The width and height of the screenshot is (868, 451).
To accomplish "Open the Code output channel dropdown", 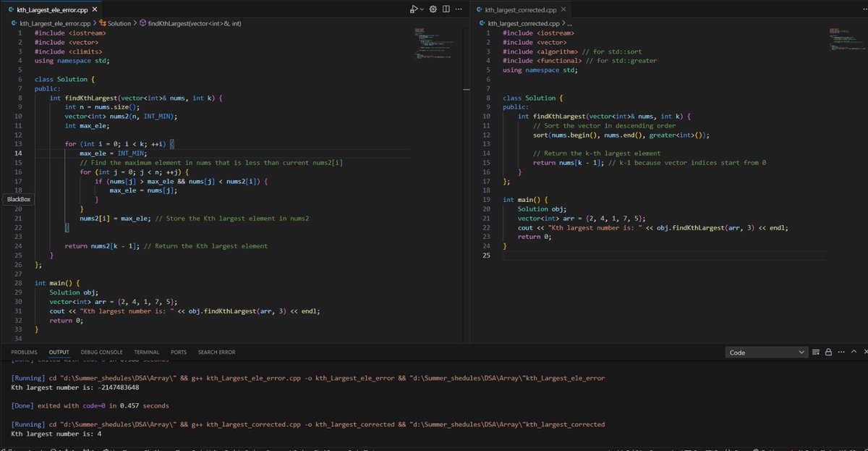I will [767, 353].
